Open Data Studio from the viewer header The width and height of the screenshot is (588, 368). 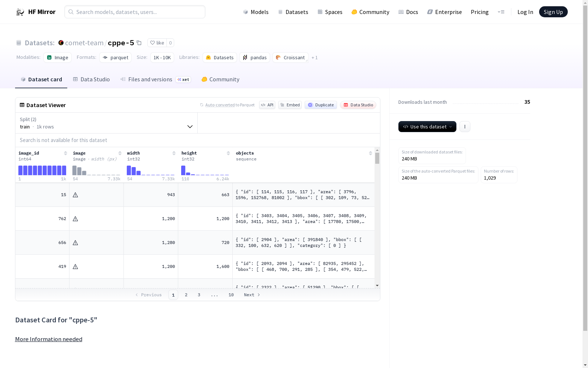pos(358,105)
